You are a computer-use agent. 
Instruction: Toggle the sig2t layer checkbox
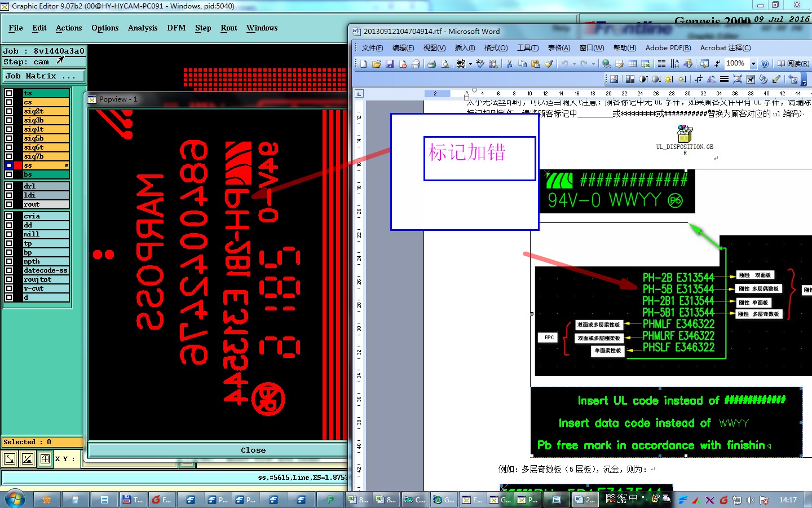point(9,111)
